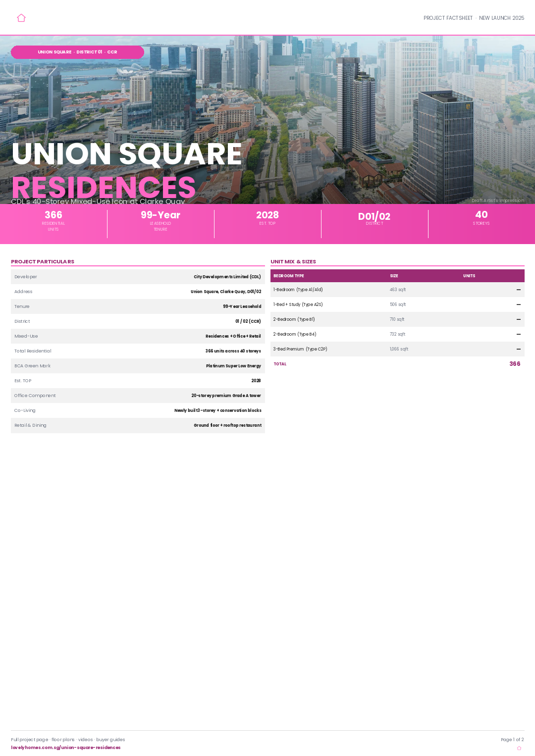Click the '99-Year Leasehold' tenure value

[242, 306]
